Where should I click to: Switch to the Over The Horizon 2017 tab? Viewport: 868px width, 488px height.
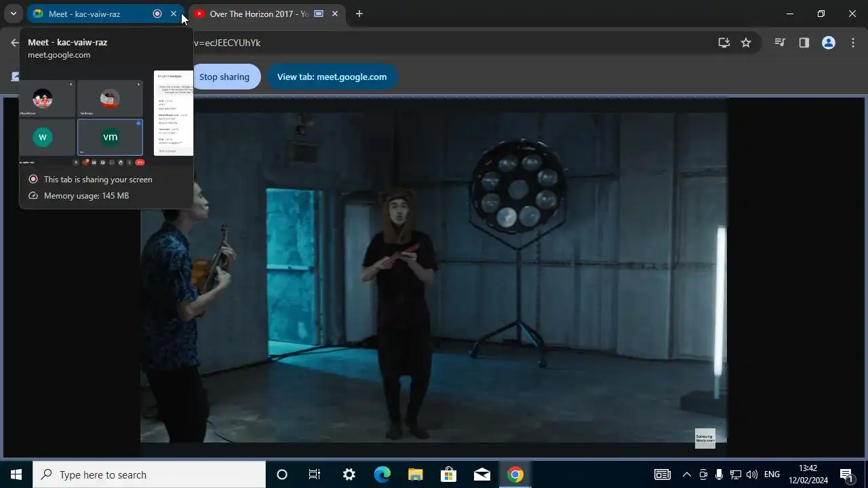(x=259, y=14)
